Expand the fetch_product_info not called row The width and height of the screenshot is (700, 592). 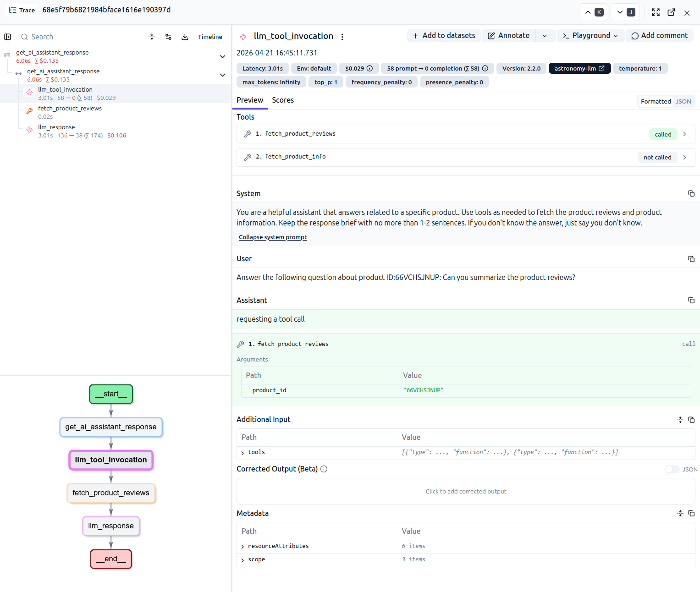(684, 157)
